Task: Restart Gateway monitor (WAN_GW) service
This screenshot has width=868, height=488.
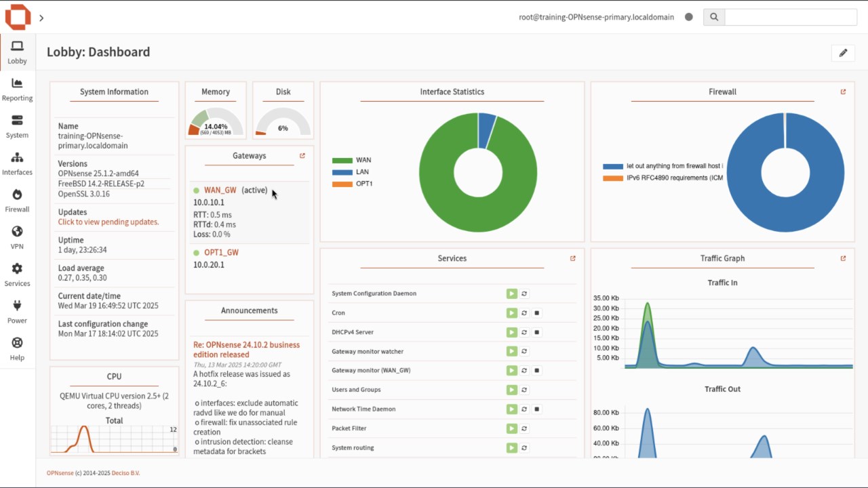Action: point(524,371)
